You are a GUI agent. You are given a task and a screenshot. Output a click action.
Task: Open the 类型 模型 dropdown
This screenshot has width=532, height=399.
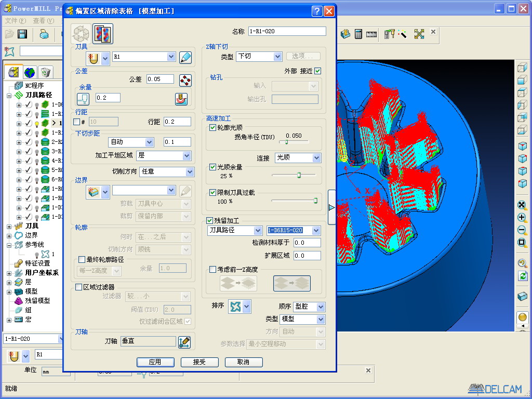pos(321,320)
